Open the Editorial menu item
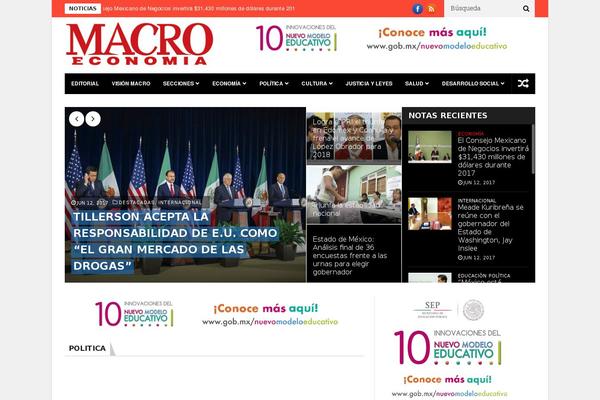 pyautogui.click(x=85, y=83)
